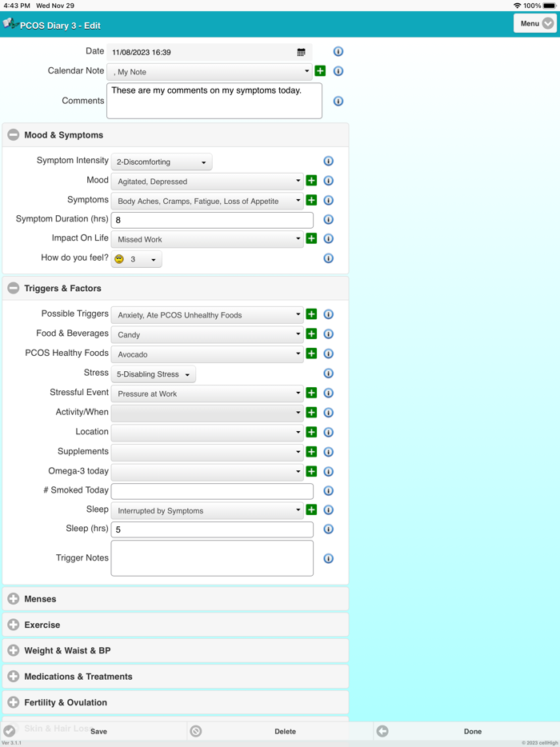Expand the Exercise section
This screenshot has width=560, height=747.
[x=175, y=625]
